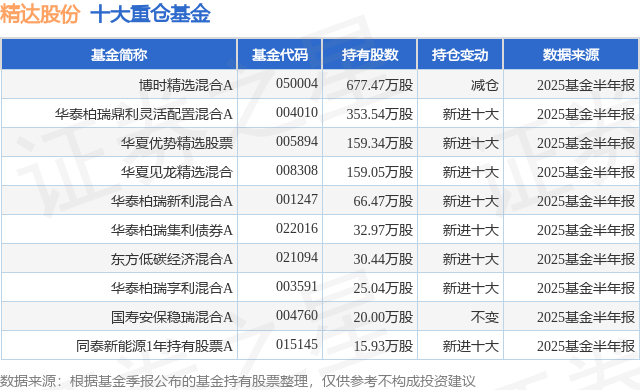Open fund 博时精选混合A
The image size is (640, 390).
pyautogui.click(x=186, y=85)
